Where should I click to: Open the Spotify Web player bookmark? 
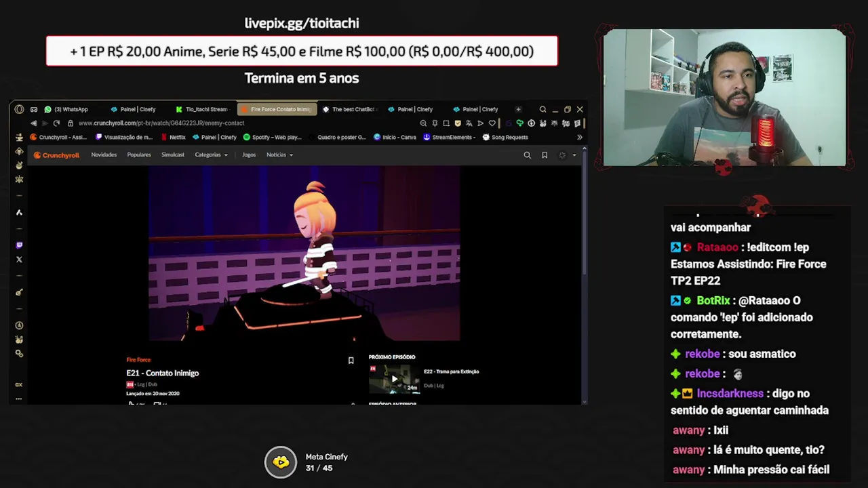272,137
